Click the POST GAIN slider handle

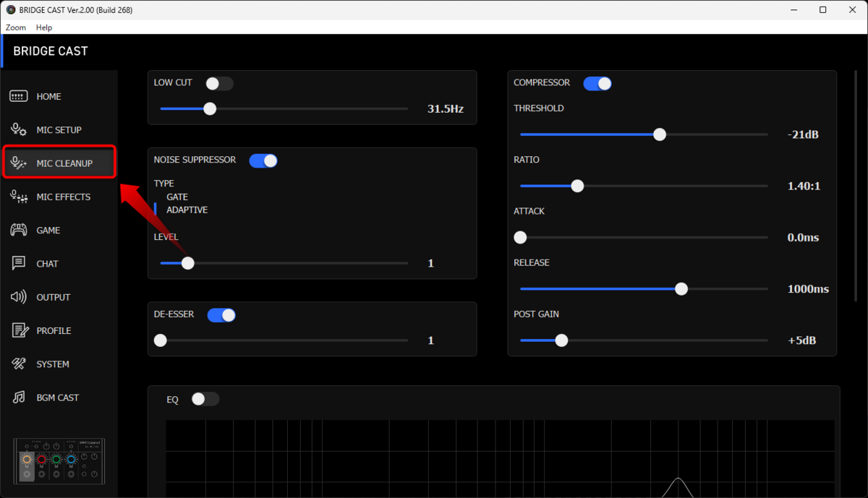[x=561, y=340]
